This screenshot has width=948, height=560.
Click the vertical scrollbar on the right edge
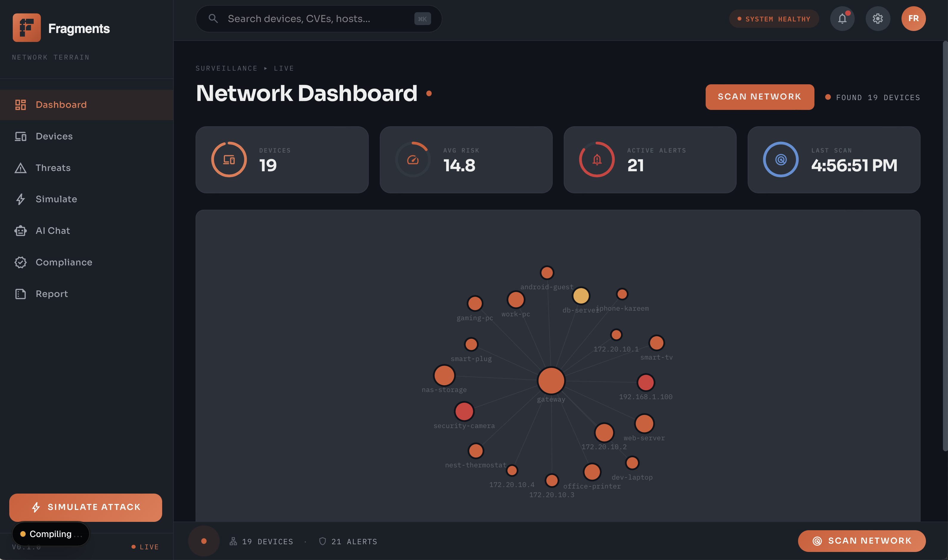[x=945, y=245]
